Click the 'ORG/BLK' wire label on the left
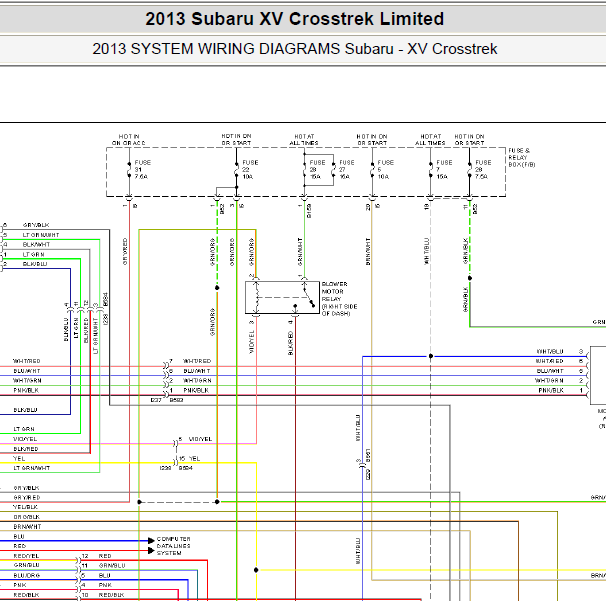 pos(27,517)
